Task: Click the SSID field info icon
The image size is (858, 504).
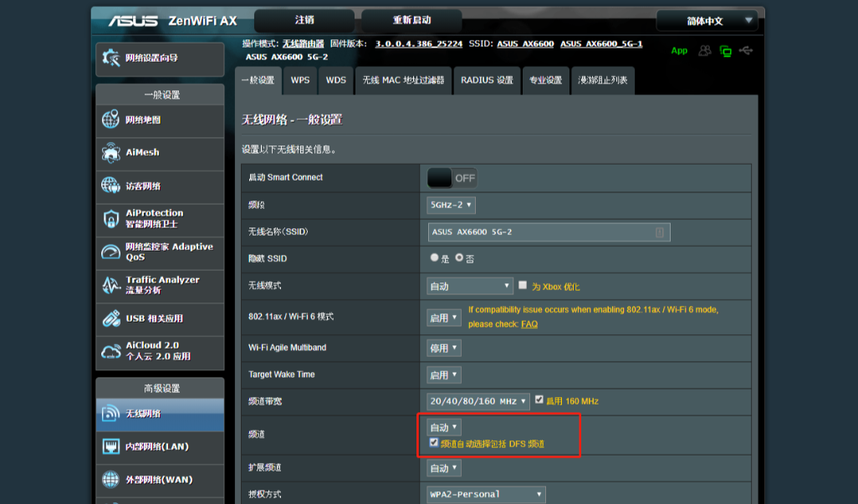Action: pyautogui.click(x=660, y=232)
